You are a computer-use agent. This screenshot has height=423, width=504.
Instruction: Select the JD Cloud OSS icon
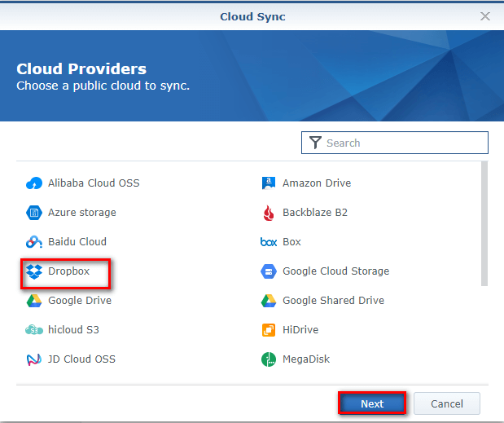[x=33, y=359]
